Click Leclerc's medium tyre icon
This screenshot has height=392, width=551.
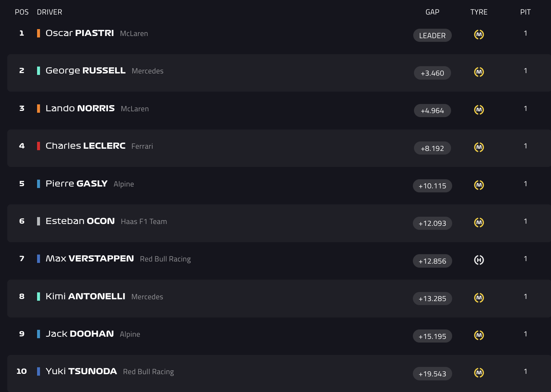[x=479, y=147]
